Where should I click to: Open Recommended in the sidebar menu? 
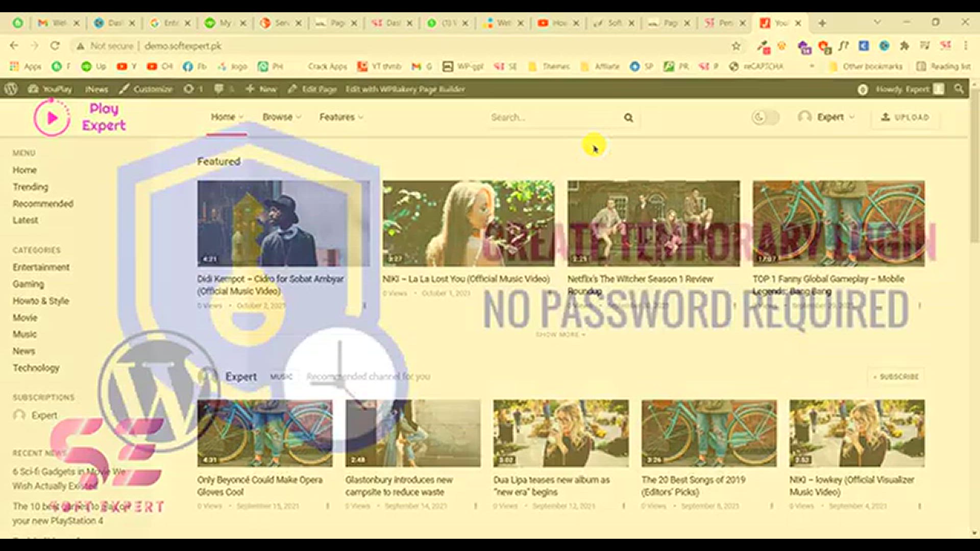coord(43,204)
